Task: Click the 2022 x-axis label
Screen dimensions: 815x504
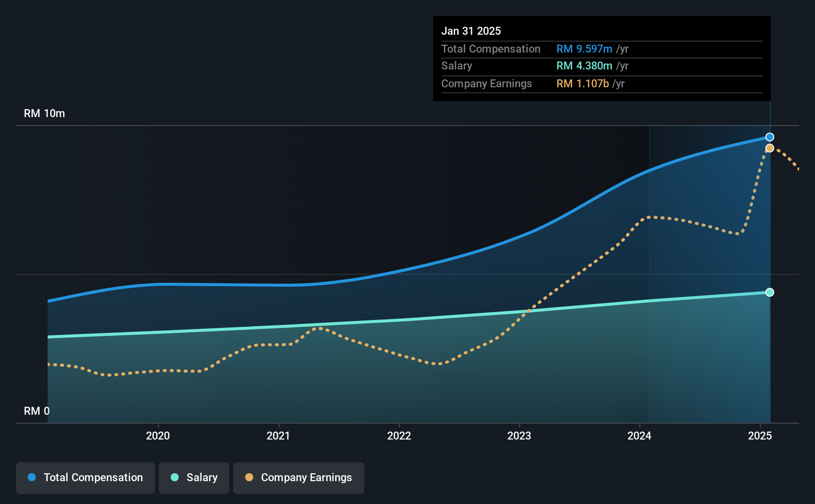Action: (x=399, y=436)
